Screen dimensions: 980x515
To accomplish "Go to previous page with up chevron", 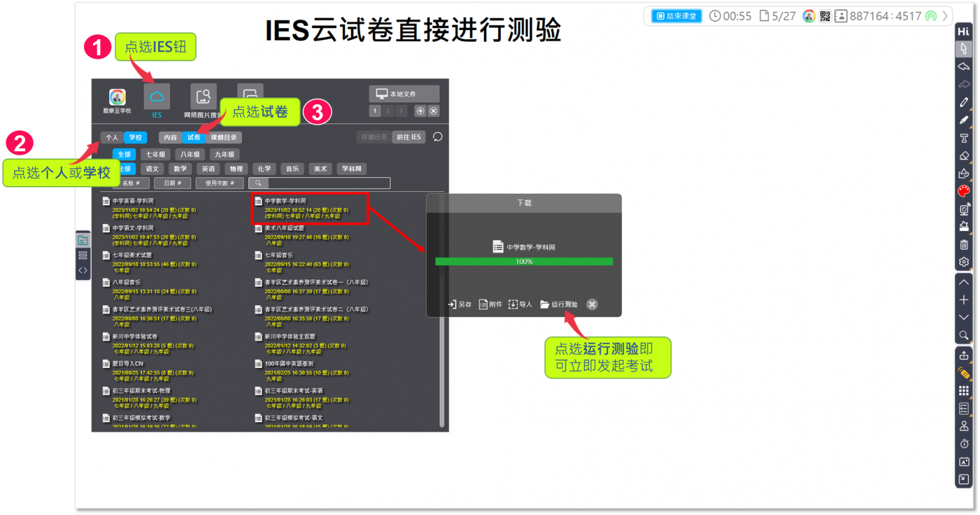I will (964, 282).
